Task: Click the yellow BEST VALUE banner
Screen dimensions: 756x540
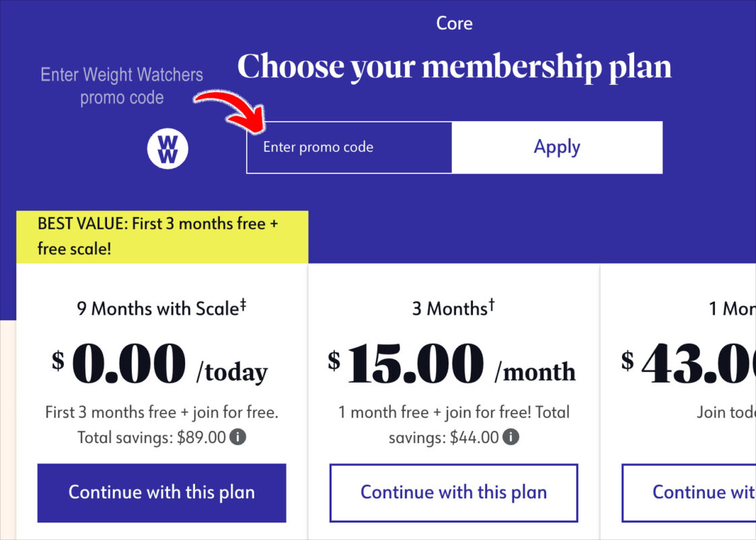Action: click(162, 237)
